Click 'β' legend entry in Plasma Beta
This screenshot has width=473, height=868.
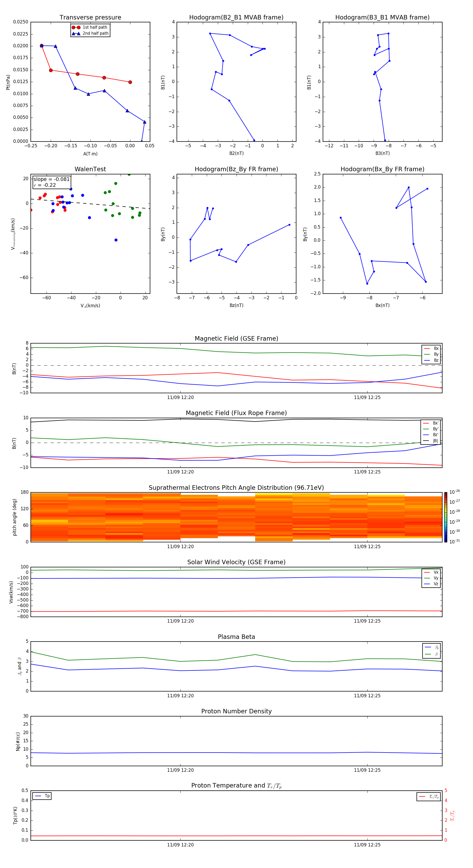[431, 654]
